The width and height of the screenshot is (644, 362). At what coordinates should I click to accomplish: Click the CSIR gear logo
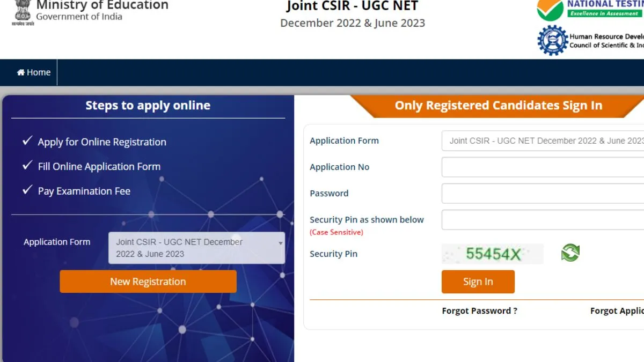click(552, 41)
